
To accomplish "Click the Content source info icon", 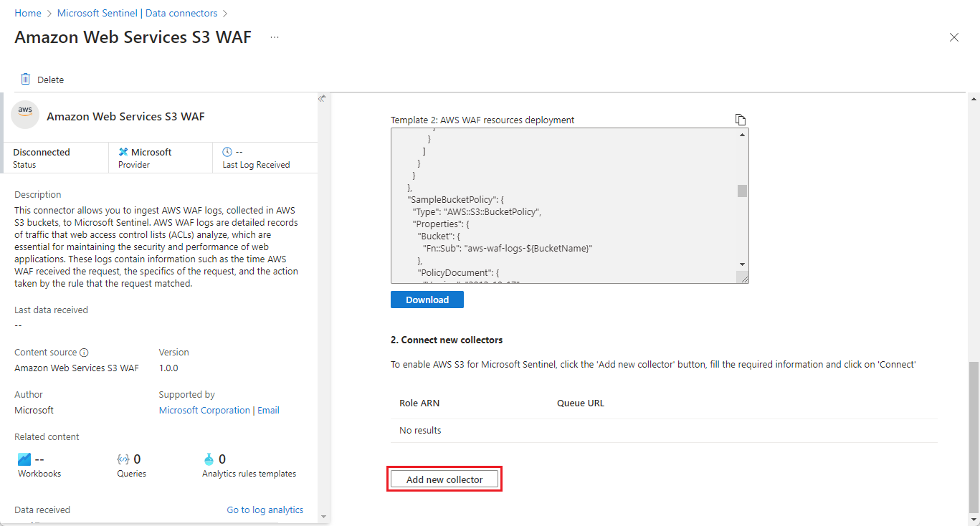I will tap(84, 353).
